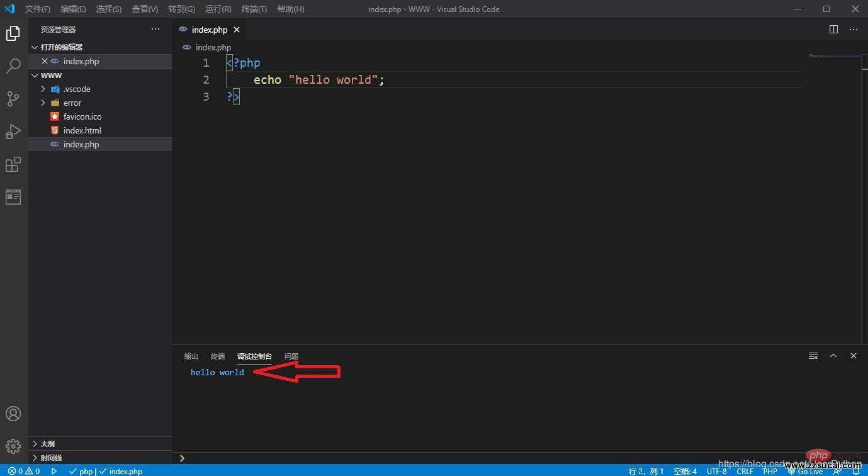Open the 帮助(H) menu
Viewport: 868px width, 476px height.
(x=291, y=9)
